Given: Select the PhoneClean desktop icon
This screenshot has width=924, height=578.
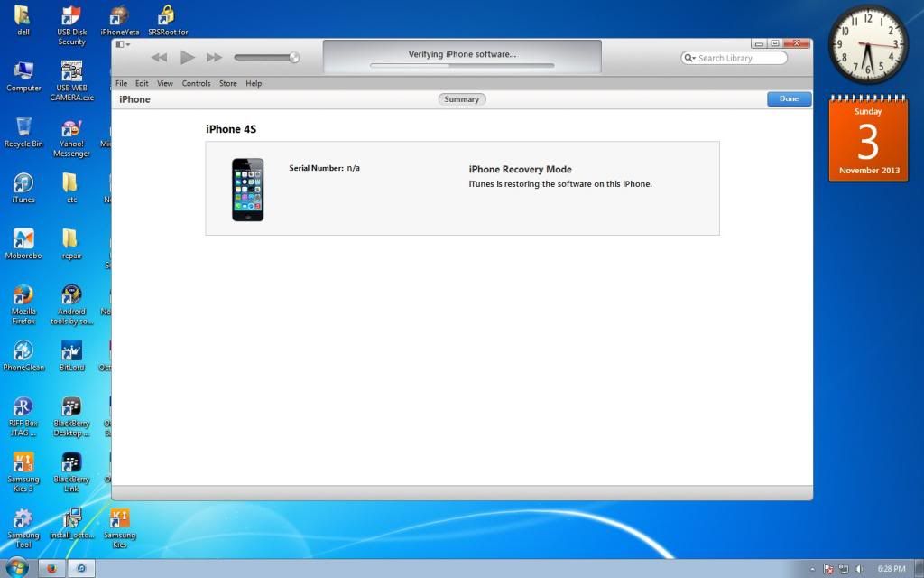Looking at the screenshot, I should 23,353.
